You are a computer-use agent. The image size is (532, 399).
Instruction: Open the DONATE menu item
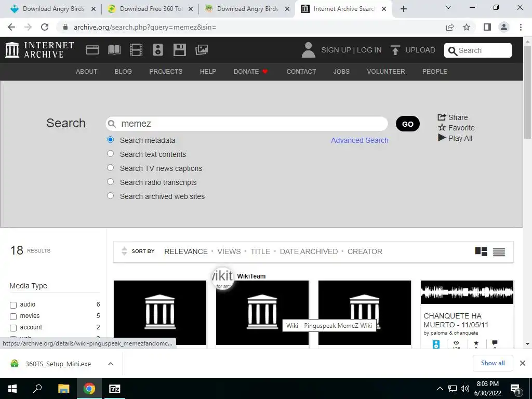pos(251,72)
